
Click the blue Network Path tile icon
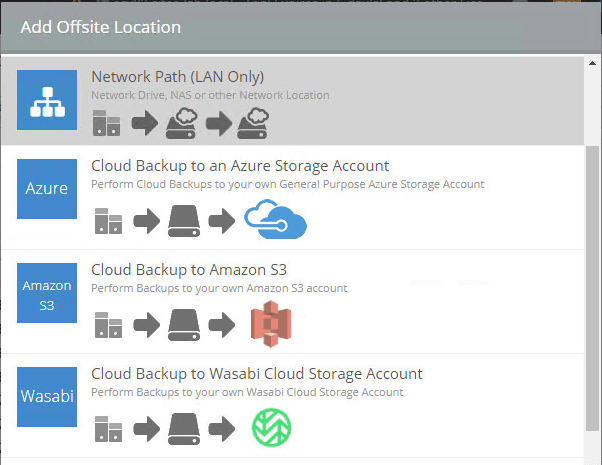(47, 100)
